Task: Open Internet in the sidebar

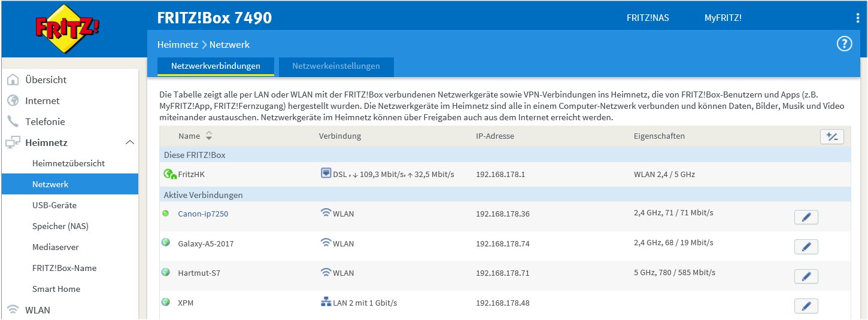Action: [x=43, y=100]
